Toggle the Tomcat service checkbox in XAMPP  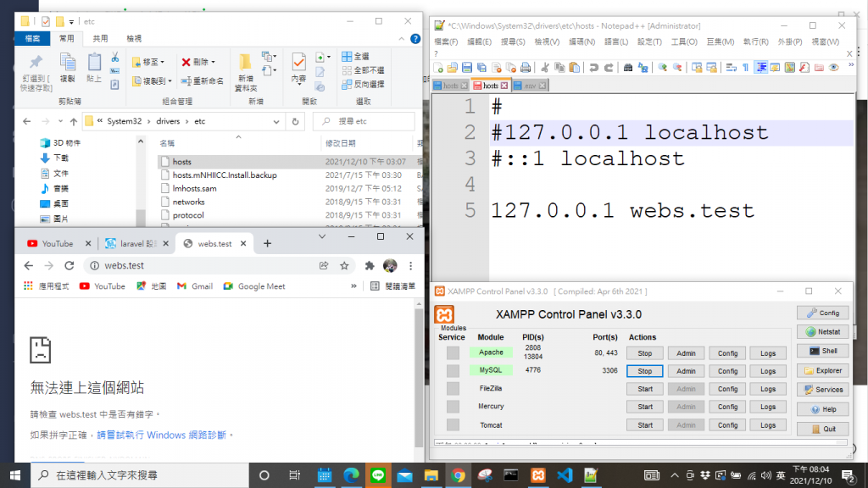coord(453,425)
